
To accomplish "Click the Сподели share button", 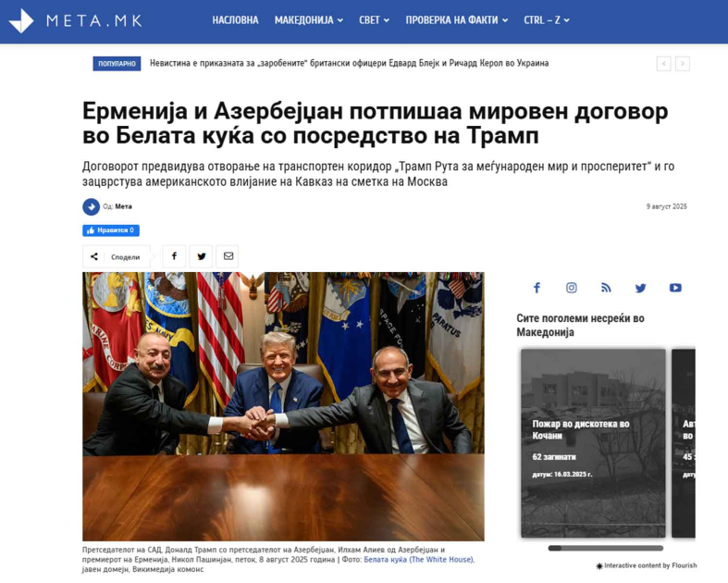I will pos(117,256).
